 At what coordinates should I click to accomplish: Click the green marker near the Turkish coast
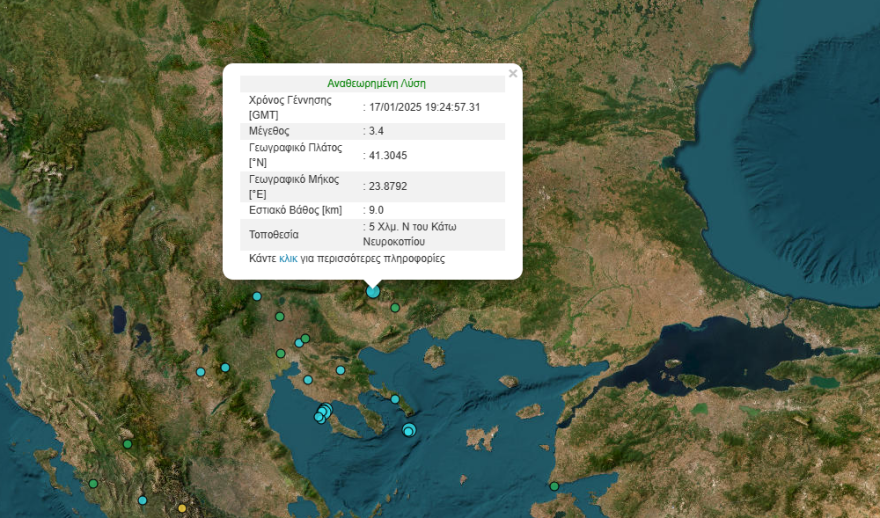[x=554, y=487]
